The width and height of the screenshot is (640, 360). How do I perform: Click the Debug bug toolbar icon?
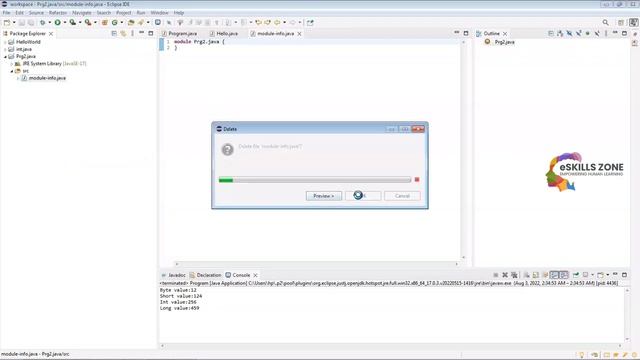pyautogui.click(x=42, y=23)
